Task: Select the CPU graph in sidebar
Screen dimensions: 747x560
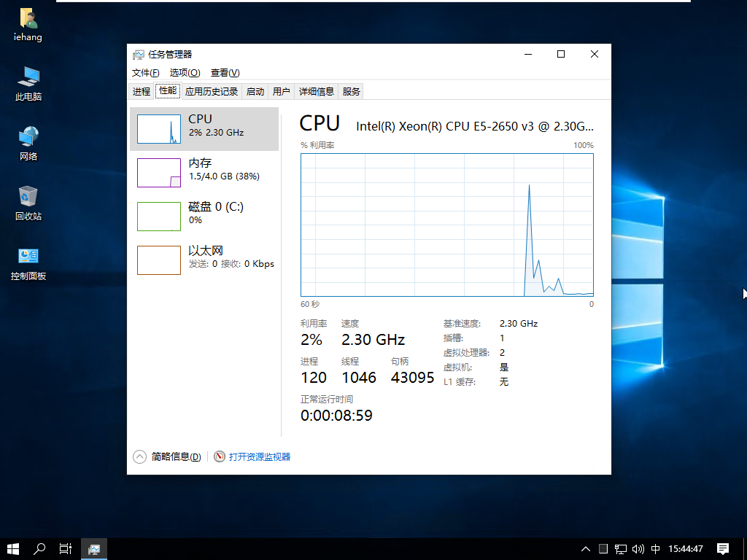Action: pyautogui.click(x=204, y=128)
